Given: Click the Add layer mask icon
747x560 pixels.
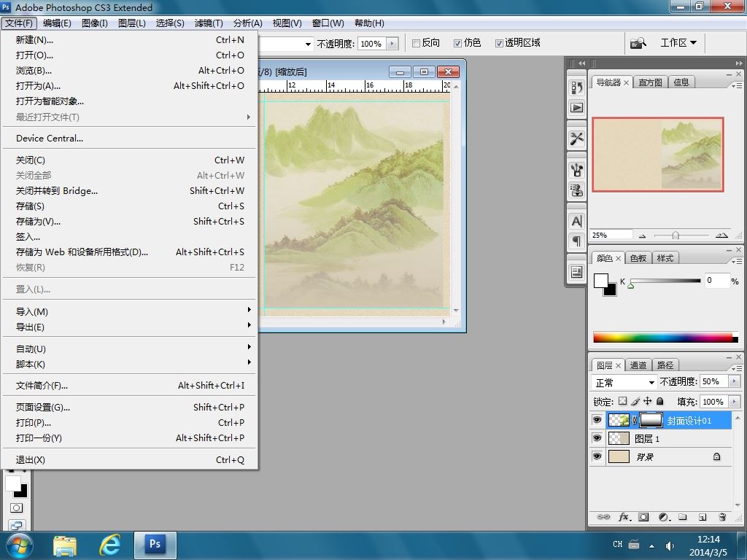Looking at the screenshot, I should (x=643, y=517).
